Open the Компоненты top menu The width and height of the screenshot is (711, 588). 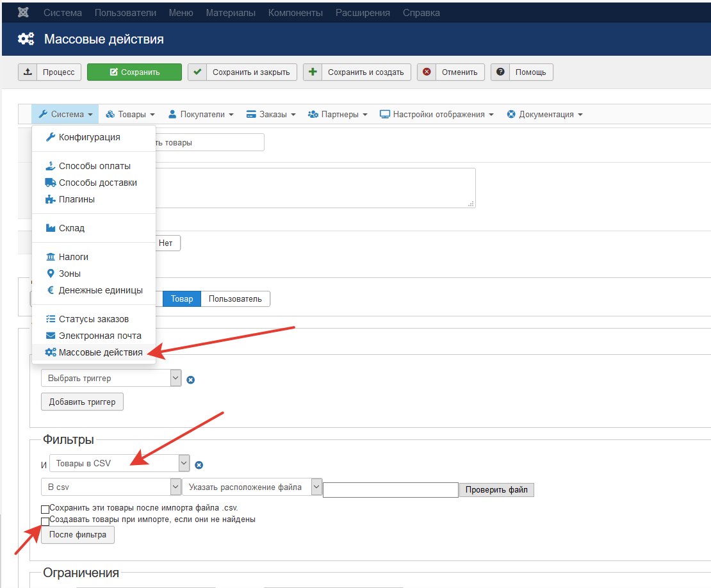[x=295, y=13]
